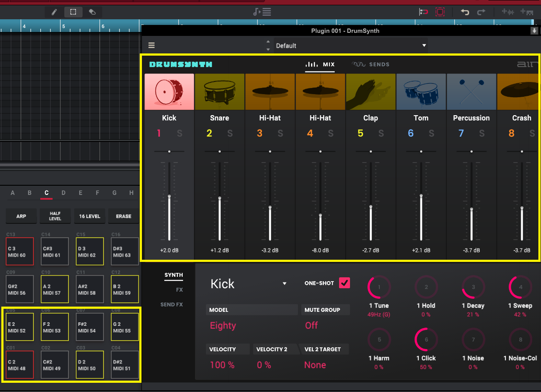Click the 16 LEVEL button
541x392 pixels.
coord(89,216)
